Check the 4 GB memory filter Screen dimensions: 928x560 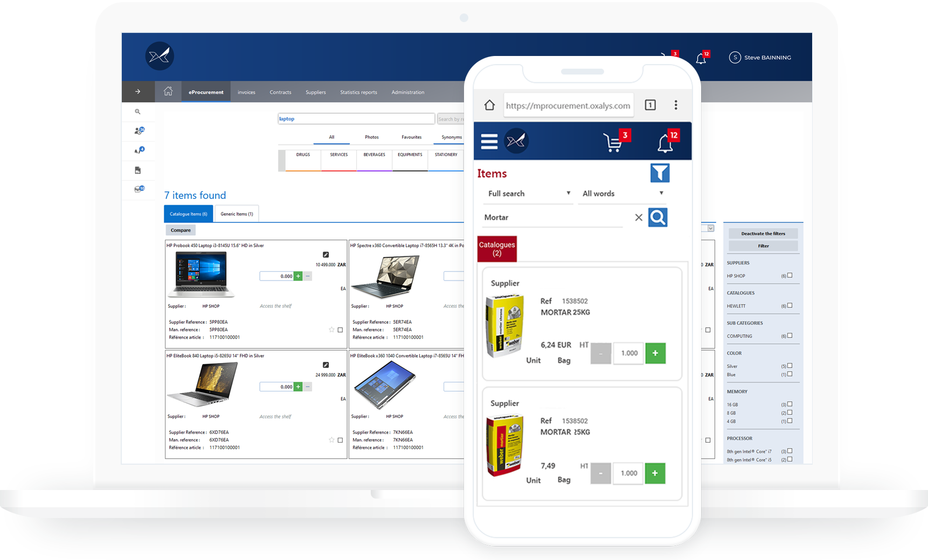coord(790,421)
